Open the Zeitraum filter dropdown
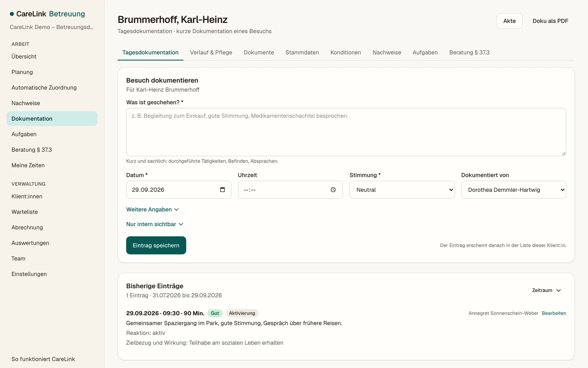Screen dimensions: 588x368 (x=546, y=290)
